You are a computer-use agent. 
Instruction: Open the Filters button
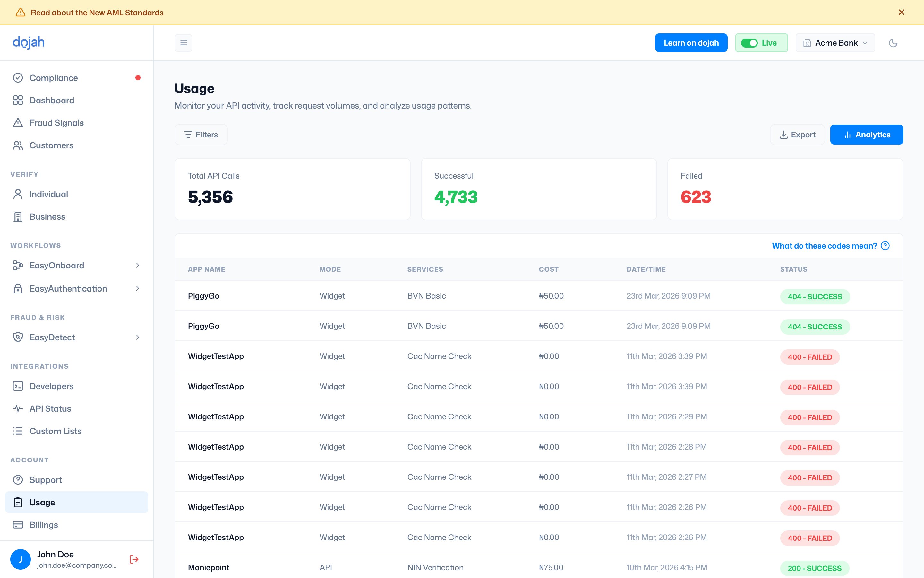pyautogui.click(x=201, y=135)
